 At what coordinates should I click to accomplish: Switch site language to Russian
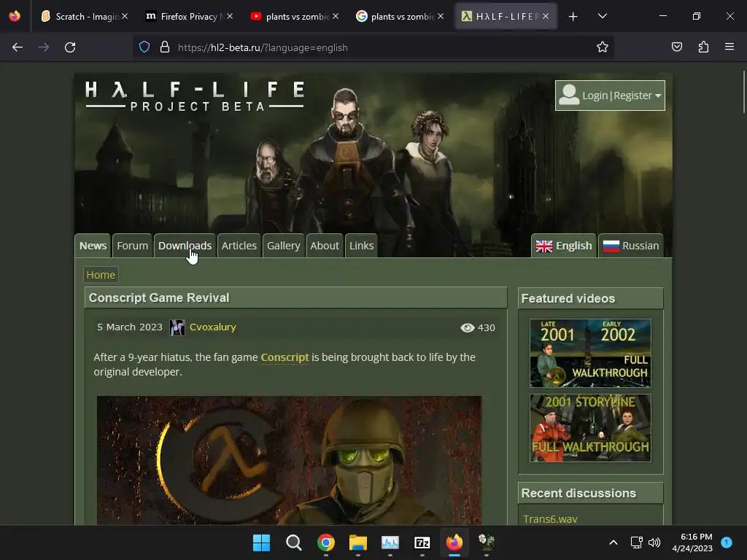[631, 245]
